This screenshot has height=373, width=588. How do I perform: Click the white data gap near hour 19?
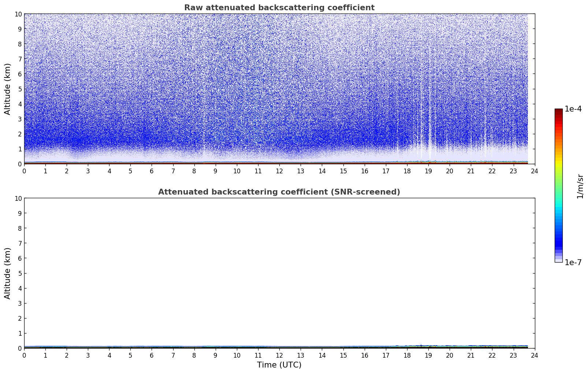(x=430, y=146)
